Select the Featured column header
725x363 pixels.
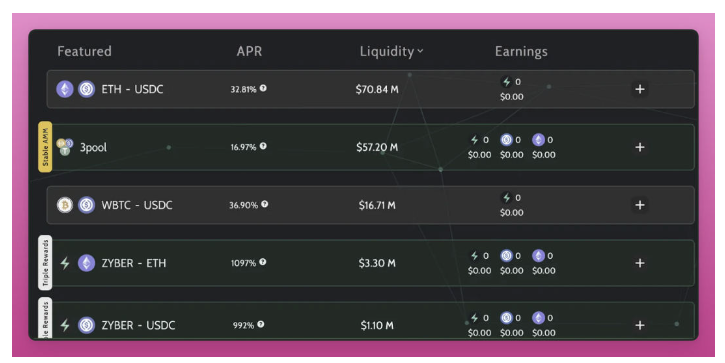coord(84,51)
